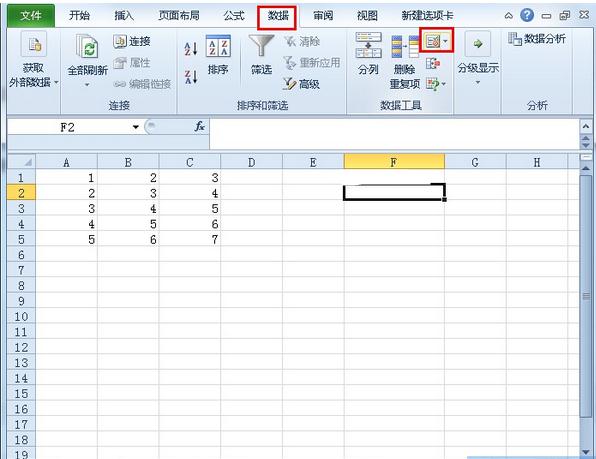Collapse the ribbon with the caret arrow
596x459 pixels.
[x=508, y=16]
